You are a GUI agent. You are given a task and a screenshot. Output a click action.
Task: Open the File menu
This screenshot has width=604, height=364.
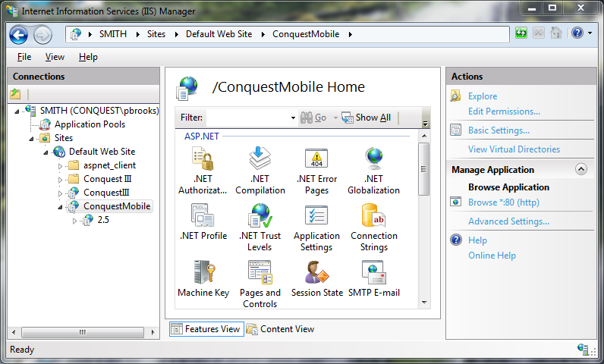click(x=24, y=57)
